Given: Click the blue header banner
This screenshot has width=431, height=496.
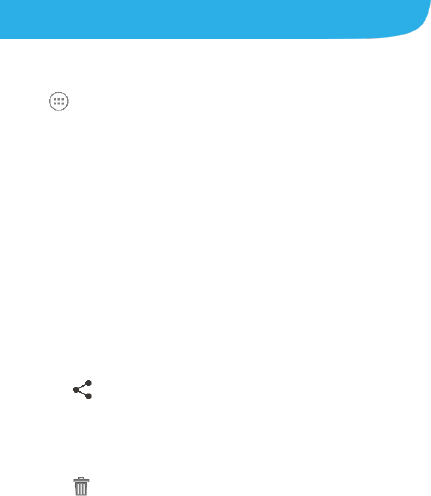Looking at the screenshot, I should 215,19.
